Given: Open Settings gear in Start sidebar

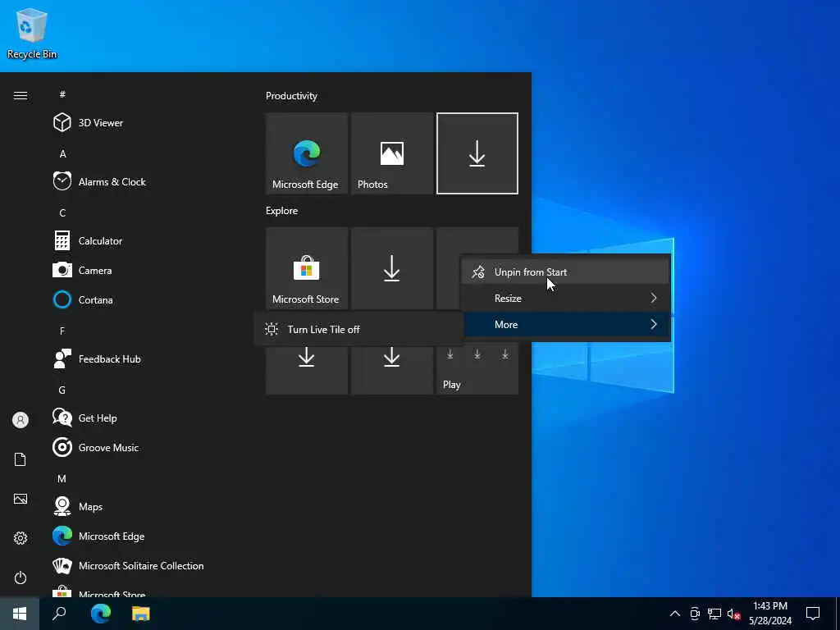Looking at the screenshot, I should [21, 538].
